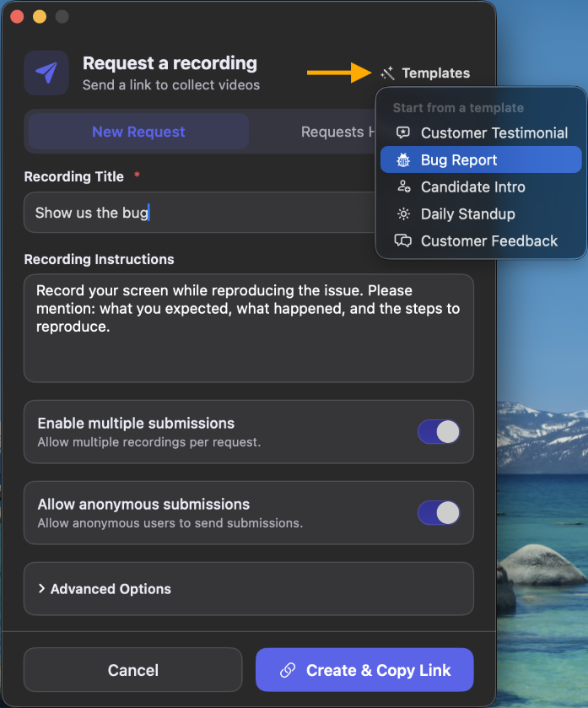Open the Requests History tab

[337, 132]
